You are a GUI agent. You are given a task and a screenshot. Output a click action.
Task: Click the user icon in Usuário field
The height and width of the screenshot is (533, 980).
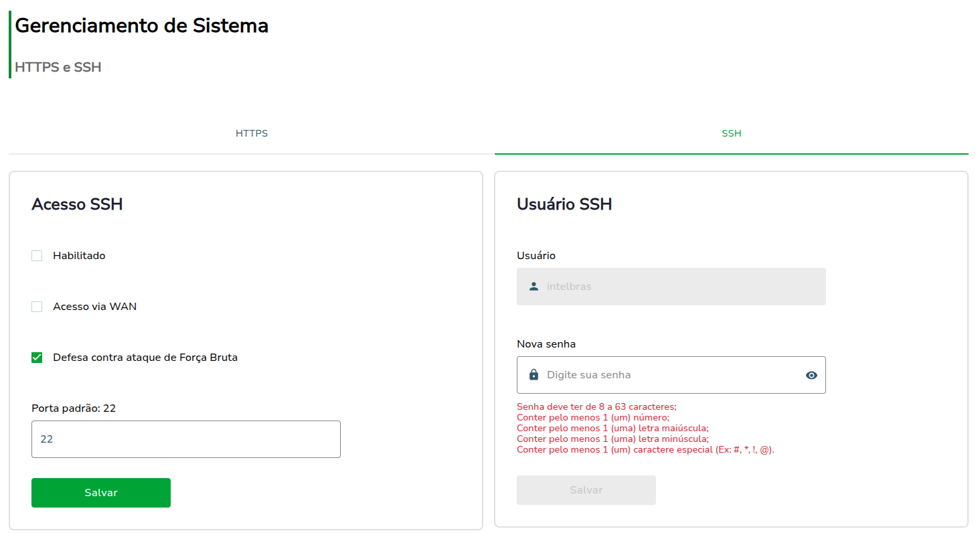[534, 287]
